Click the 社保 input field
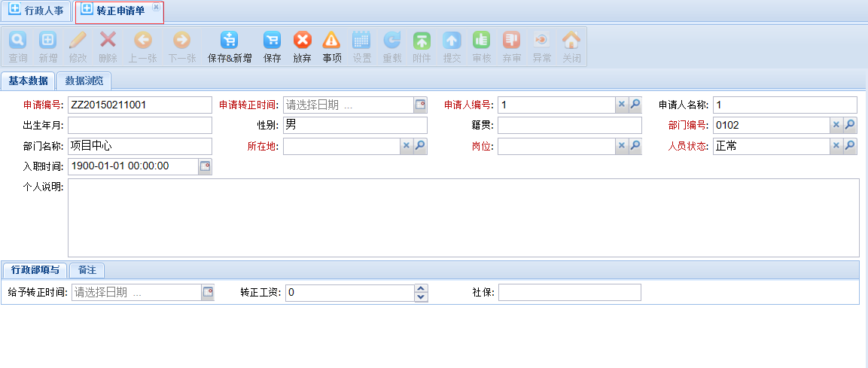This screenshot has height=368, width=868. [x=569, y=292]
